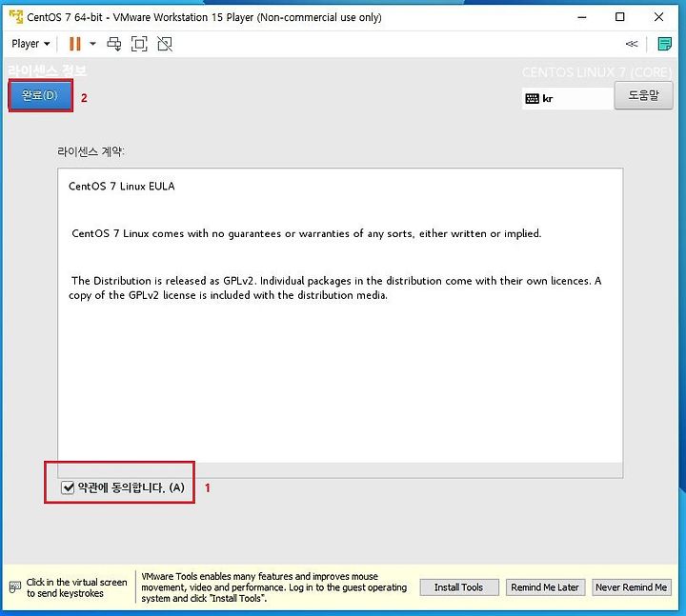Toggle Unity mode icon
Screen dimensions: 686x616
(165, 44)
